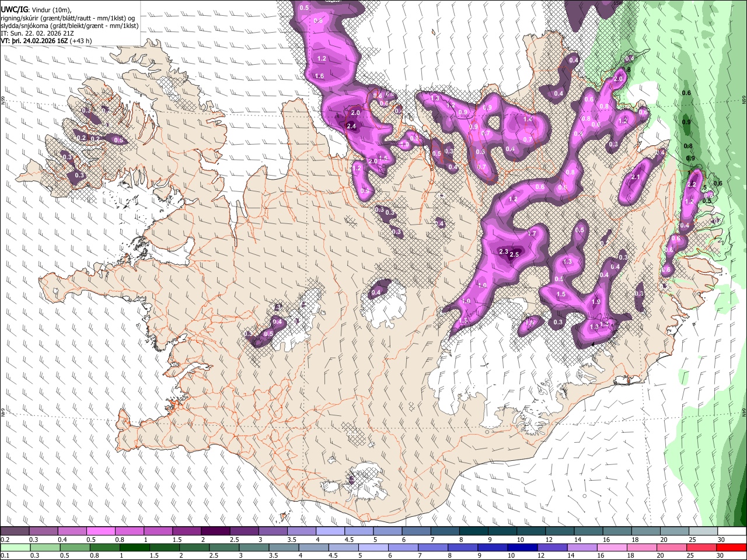Click the darkest green rain swatch between 1 and 1.5
Image resolution: width=747 pixels, height=560 pixels.
pyautogui.click(x=135, y=547)
